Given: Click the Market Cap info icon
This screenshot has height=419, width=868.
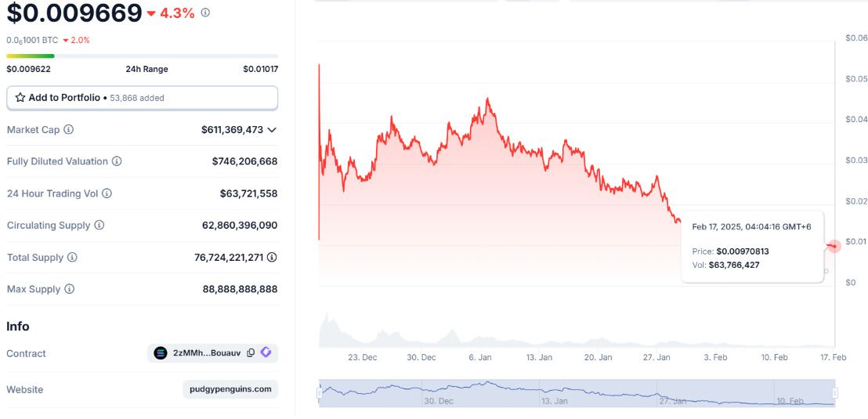Looking at the screenshot, I should 69,129.
